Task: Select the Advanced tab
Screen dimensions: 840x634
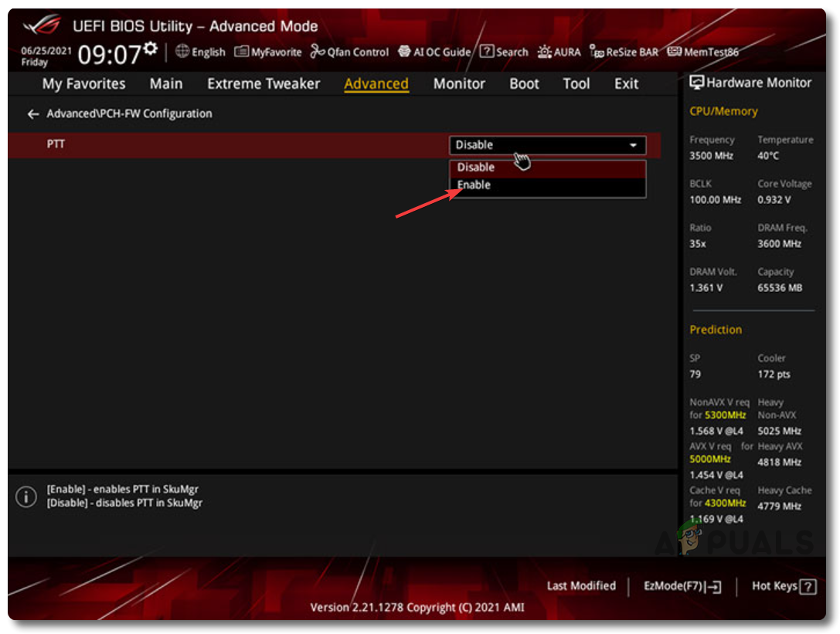Action: [376, 83]
